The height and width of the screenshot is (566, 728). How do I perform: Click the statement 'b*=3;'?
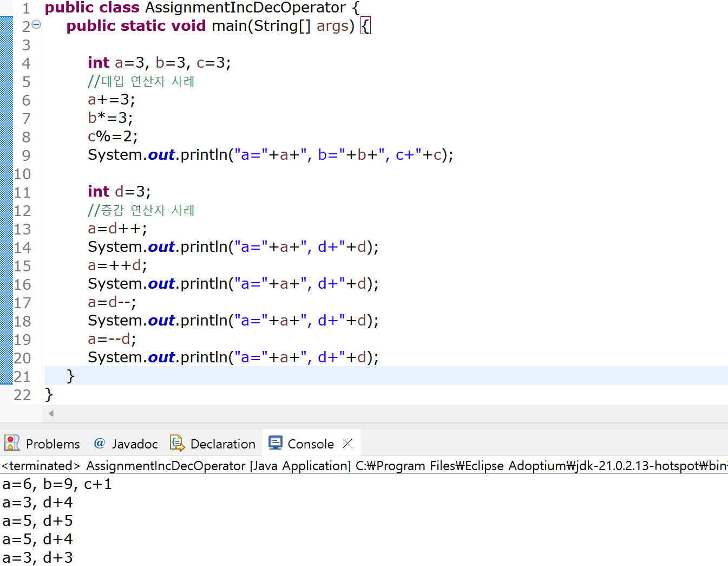click(110, 118)
